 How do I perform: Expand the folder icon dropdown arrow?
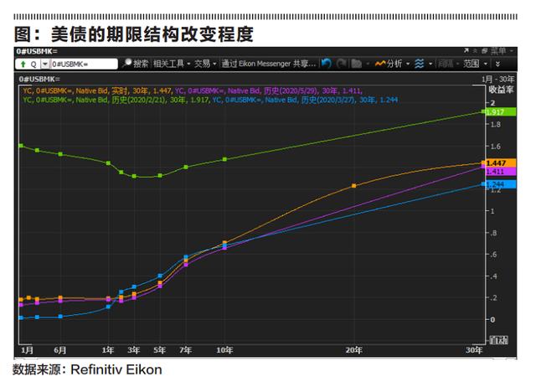(x=368, y=64)
